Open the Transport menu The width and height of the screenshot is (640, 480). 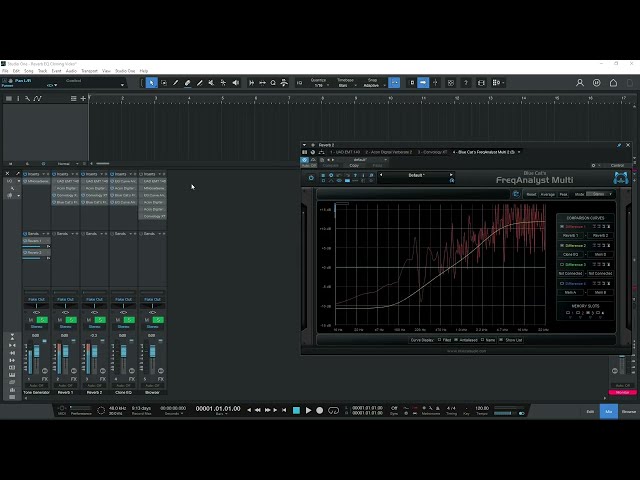tap(89, 71)
